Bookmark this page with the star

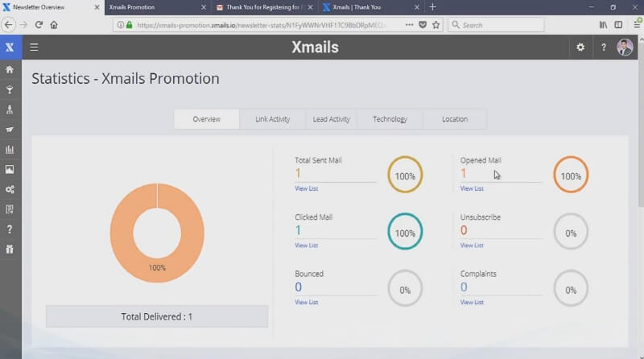[436, 25]
